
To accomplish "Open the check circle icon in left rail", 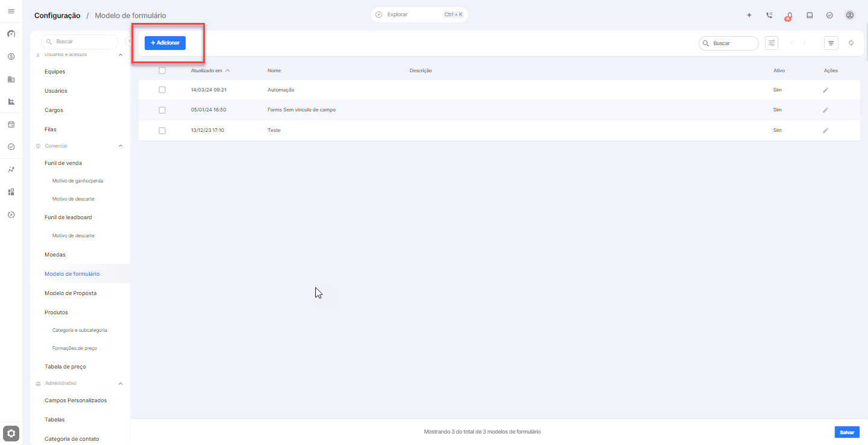I will (11, 146).
